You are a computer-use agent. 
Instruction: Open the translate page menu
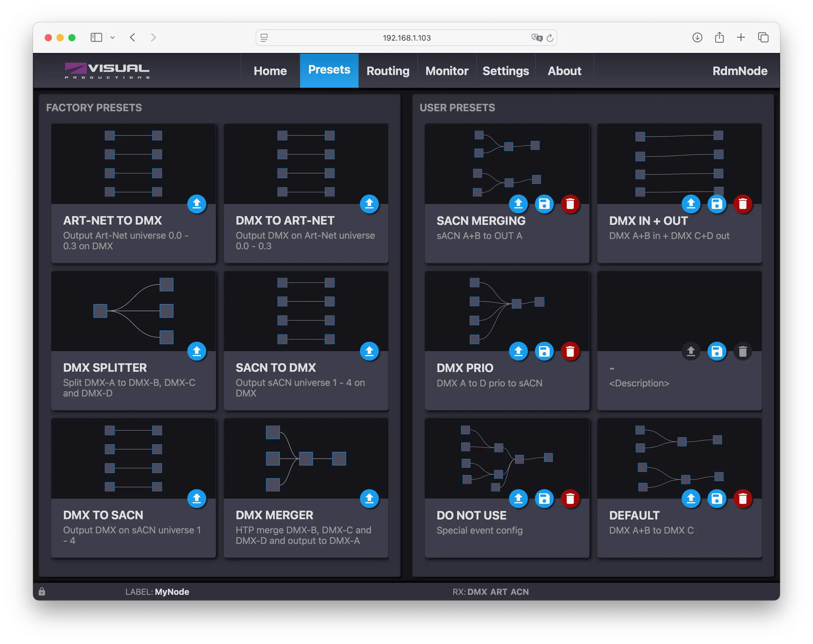[x=537, y=37]
